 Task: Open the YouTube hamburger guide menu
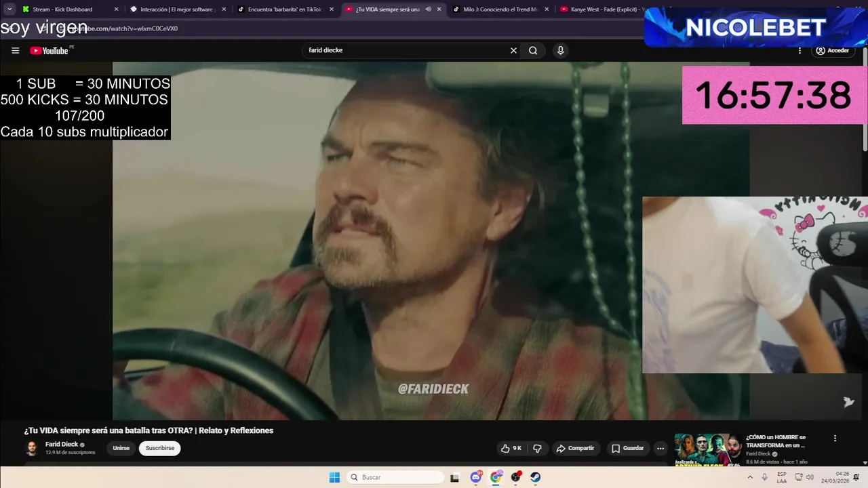pyautogui.click(x=15, y=50)
